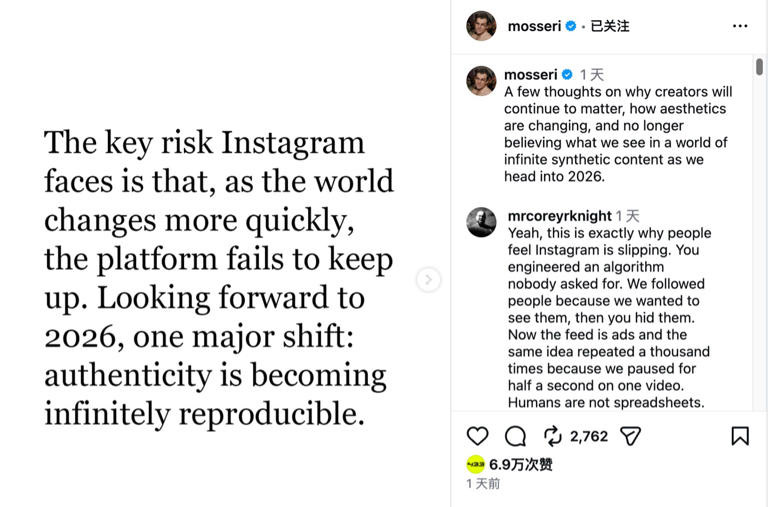
Task: Click the 2,762 repost count
Action: [589, 436]
